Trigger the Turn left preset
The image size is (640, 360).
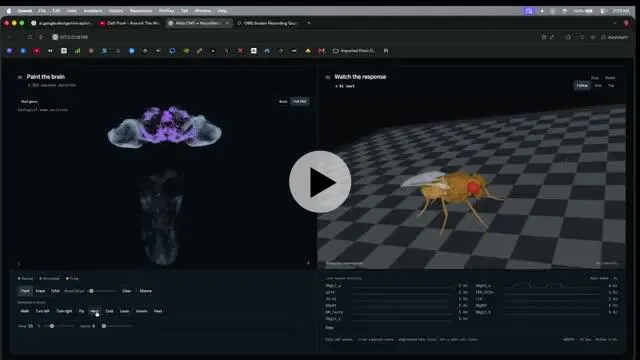pos(42,311)
